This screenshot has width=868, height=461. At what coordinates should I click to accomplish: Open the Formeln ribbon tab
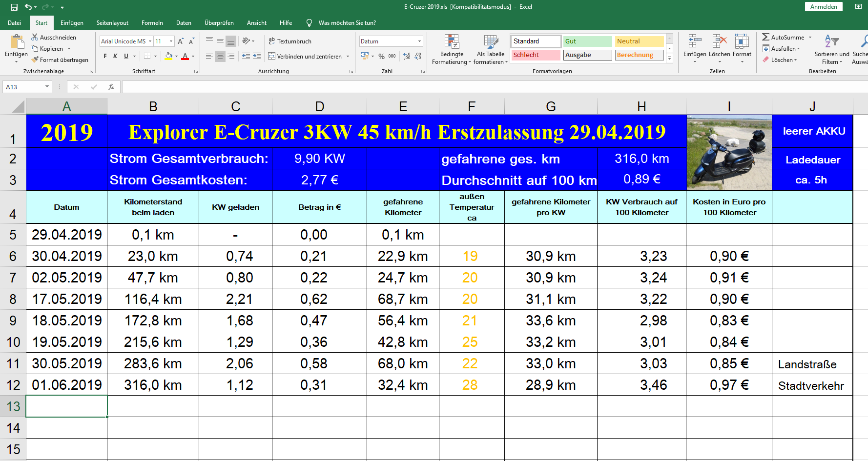[152, 23]
